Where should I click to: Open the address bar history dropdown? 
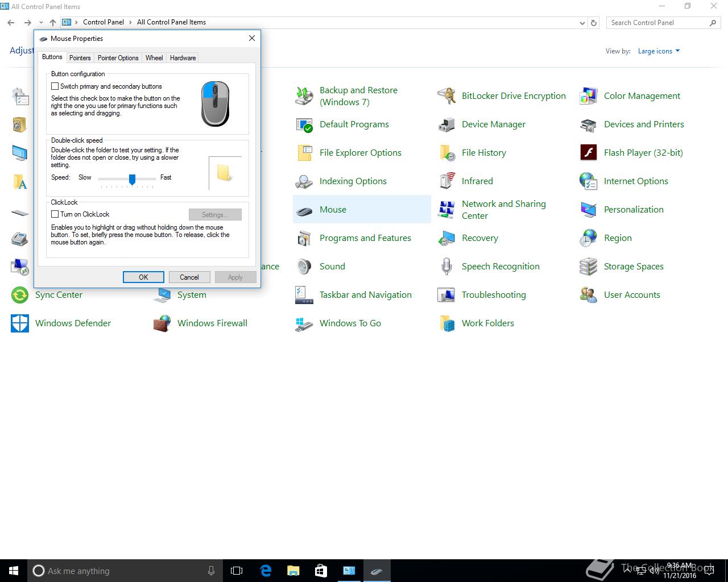click(x=582, y=23)
